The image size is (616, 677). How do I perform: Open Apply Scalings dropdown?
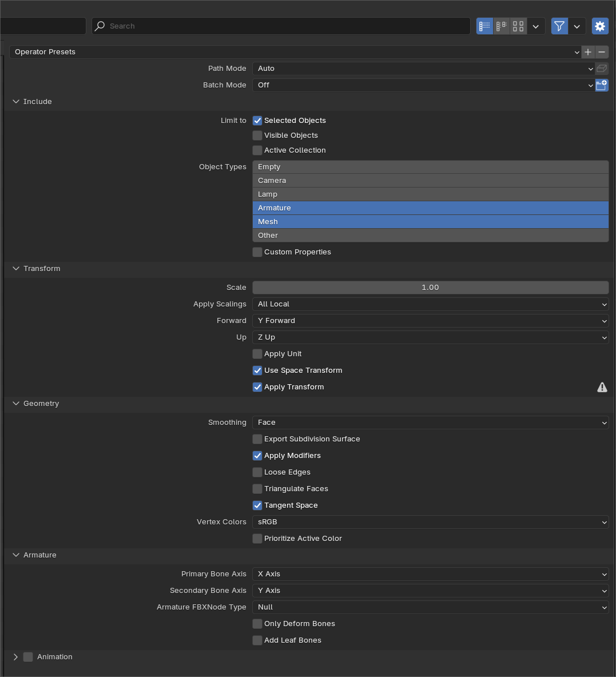431,304
